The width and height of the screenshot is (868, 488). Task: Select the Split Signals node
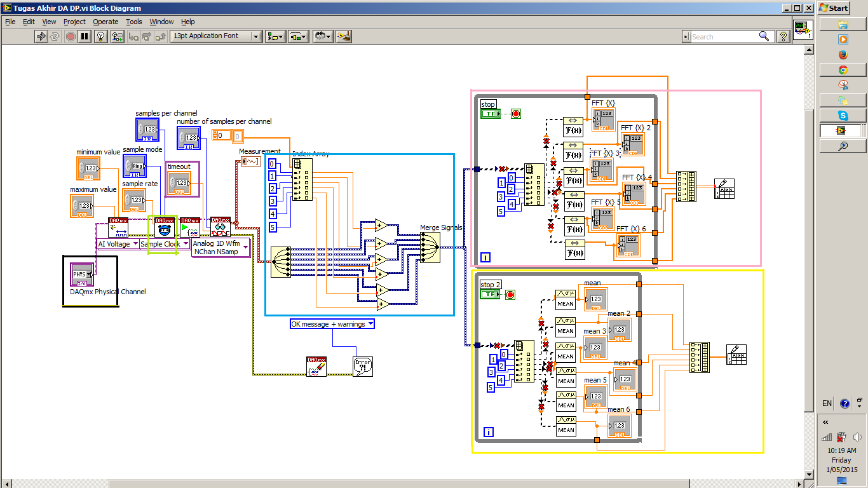(281, 262)
